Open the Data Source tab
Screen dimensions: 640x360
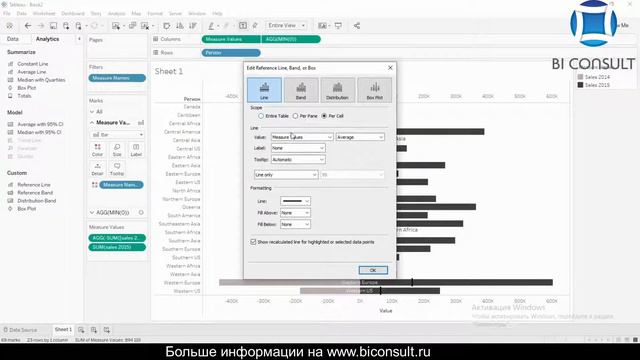(x=20, y=330)
